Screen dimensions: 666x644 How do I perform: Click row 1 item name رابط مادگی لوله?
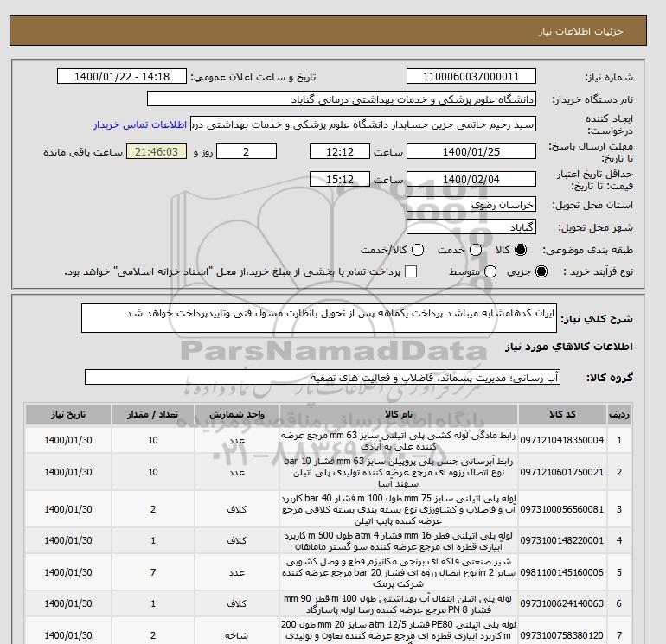399,441
